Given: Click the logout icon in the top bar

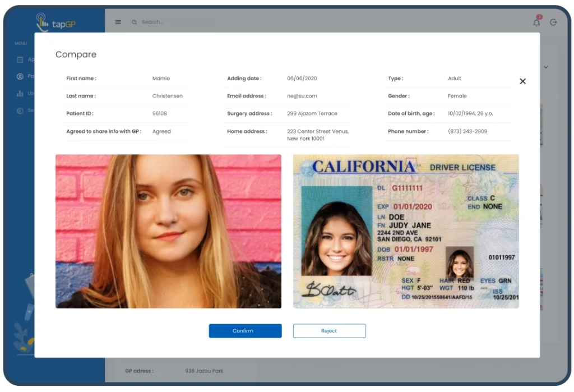Looking at the screenshot, I should [553, 22].
